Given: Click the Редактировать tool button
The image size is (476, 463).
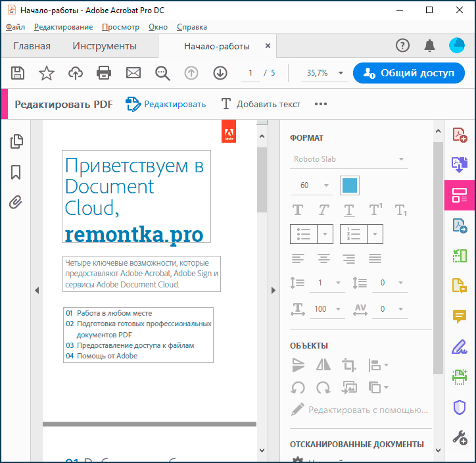Looking at the screenshot, I should point(166,104).
